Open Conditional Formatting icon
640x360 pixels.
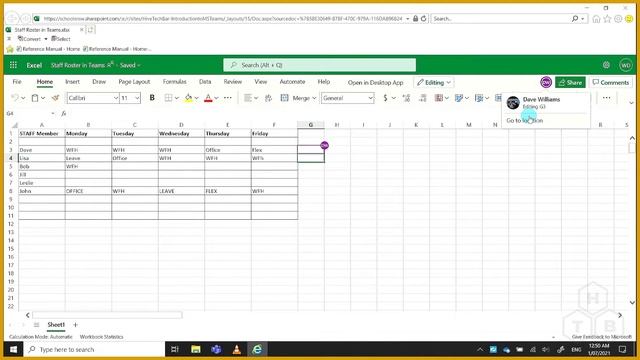point(439,98)
